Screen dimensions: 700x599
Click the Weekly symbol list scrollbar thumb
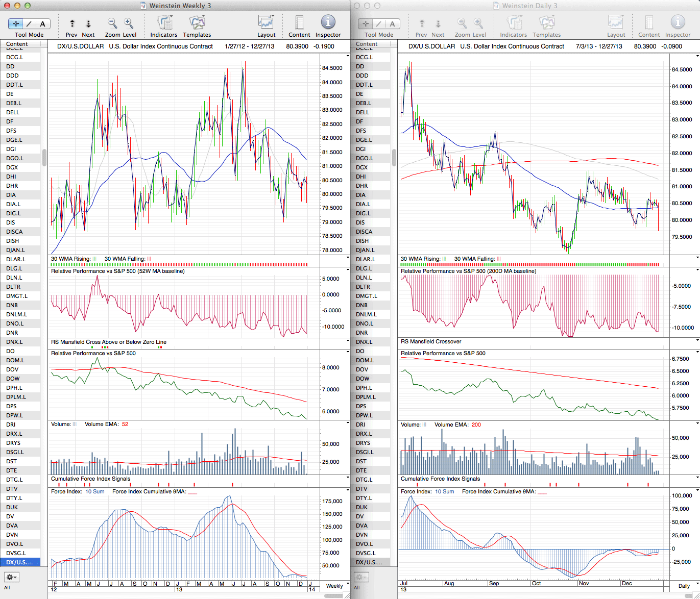44,158
